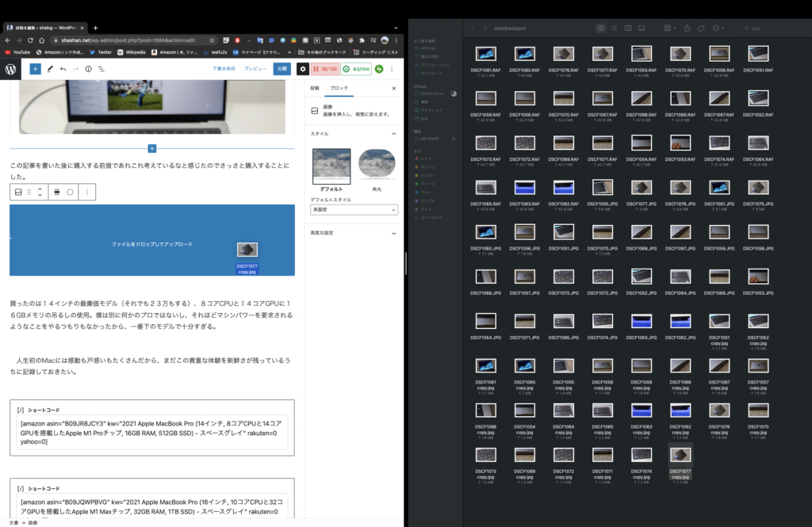The image size is (812, 527).
Task: Click the undo arrow in the editor toolbar
Action: [63, 69]
